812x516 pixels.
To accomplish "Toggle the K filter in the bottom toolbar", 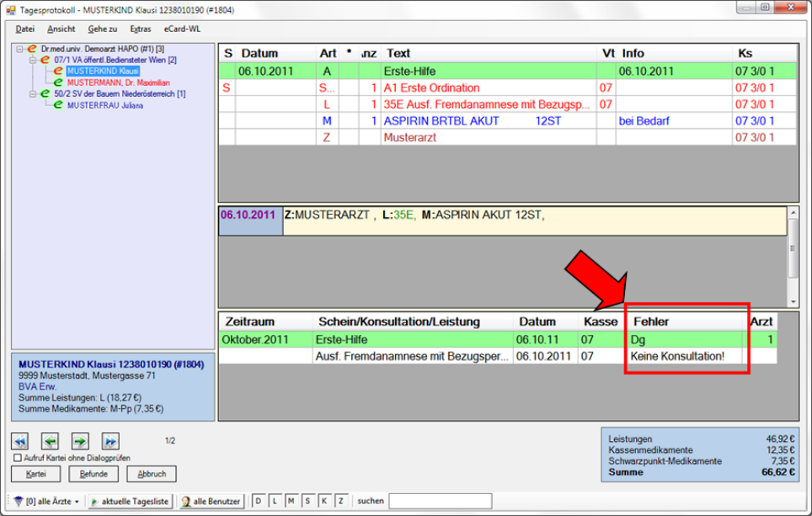I will point(324,501).
